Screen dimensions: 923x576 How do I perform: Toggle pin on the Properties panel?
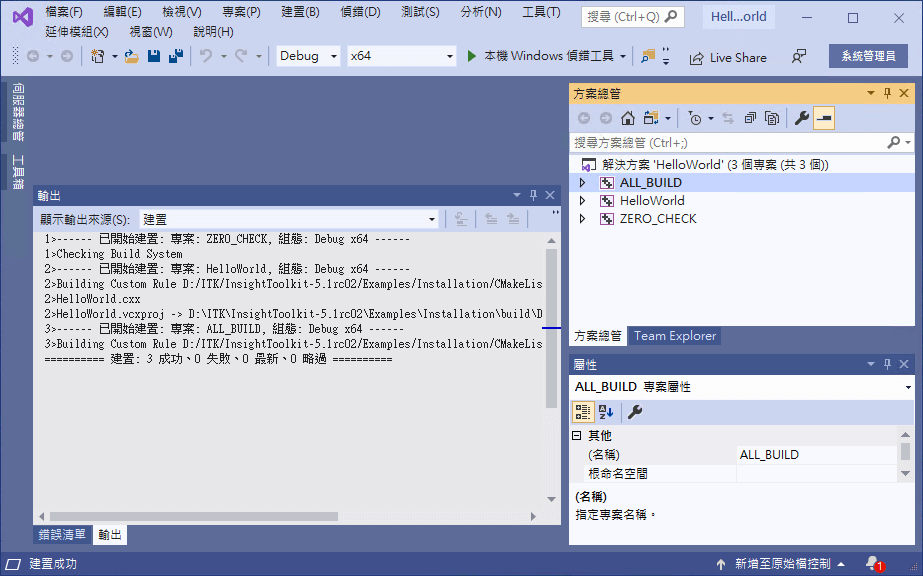pos(888,364)
